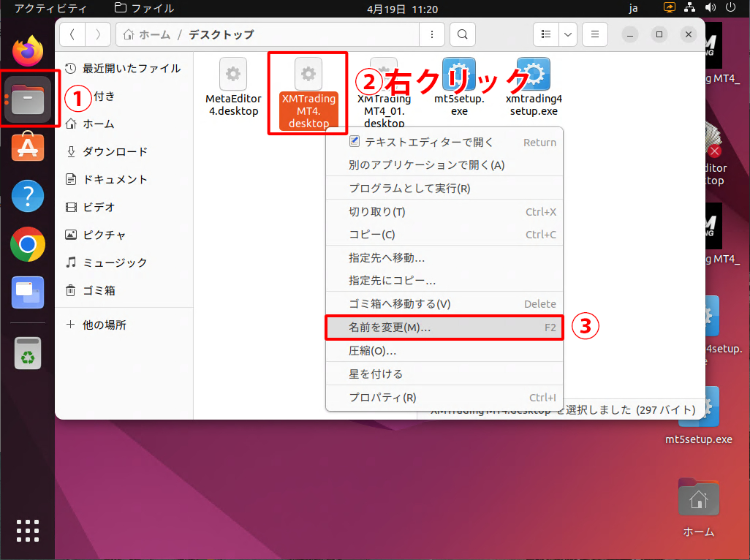Select 名前を変更(M)… in the context menu
The height and width of the screenshot is (560, 750).
[390, 328]
